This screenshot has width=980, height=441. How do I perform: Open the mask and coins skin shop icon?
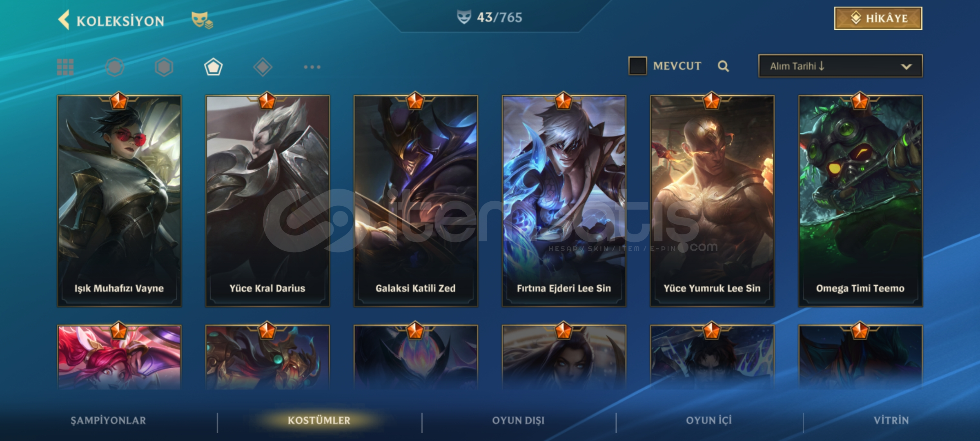coord(202,20)
